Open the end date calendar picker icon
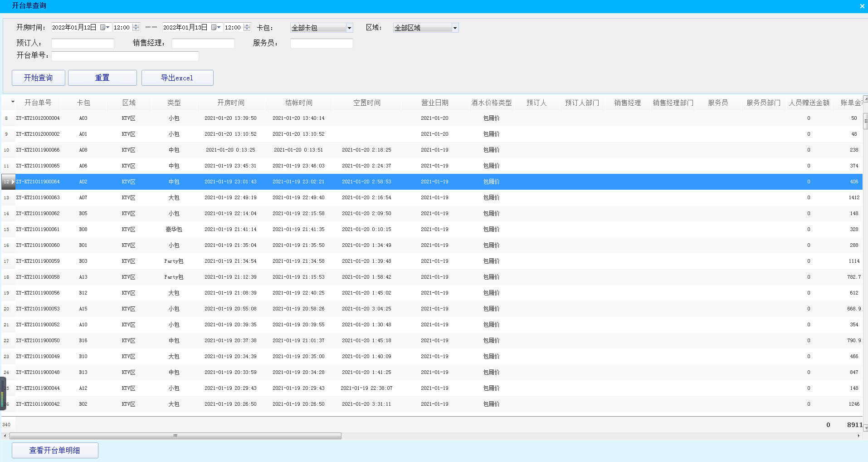 tap(216, 28)
